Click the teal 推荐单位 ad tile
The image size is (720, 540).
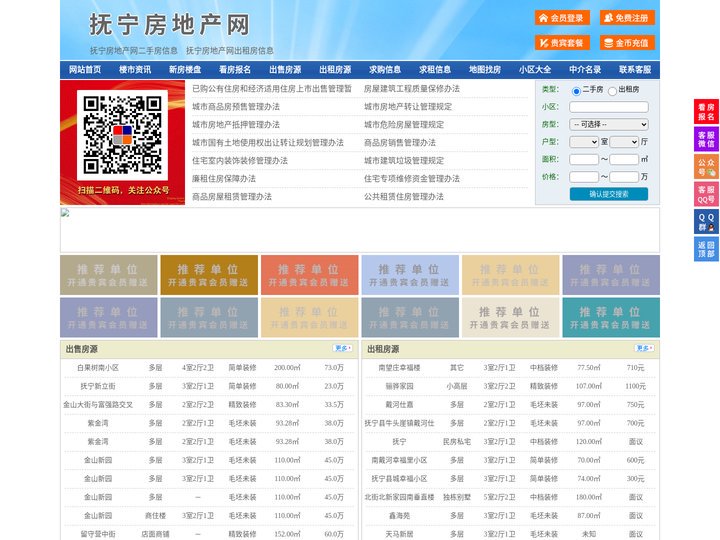[611, 318]
